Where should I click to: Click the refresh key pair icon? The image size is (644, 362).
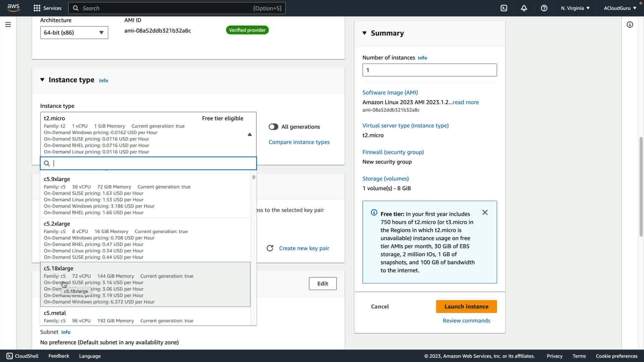point(270,248)
